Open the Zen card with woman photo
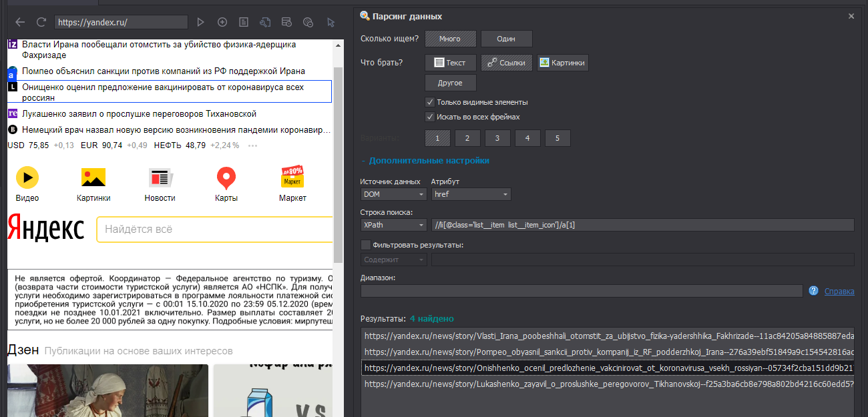Image resolution: width=868 pixels, height=417 pixels. [107, 390]
